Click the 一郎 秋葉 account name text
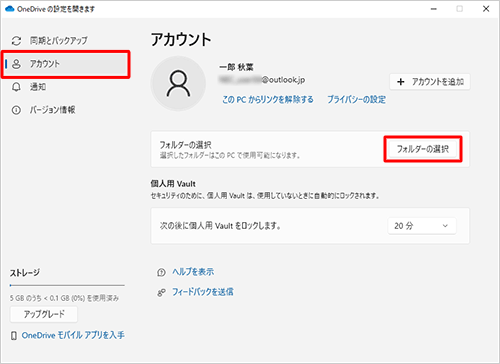The image size is (500, 364). (x=237, y=67)
